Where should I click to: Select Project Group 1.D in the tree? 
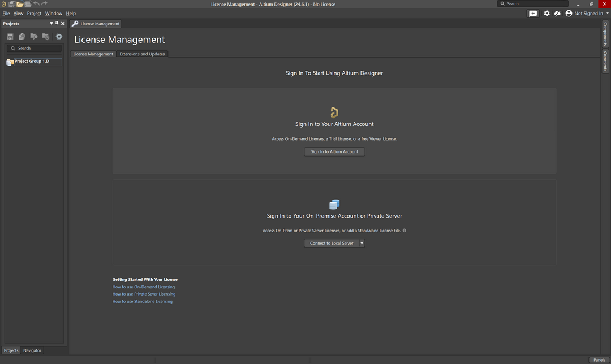(x=32, y=62)
